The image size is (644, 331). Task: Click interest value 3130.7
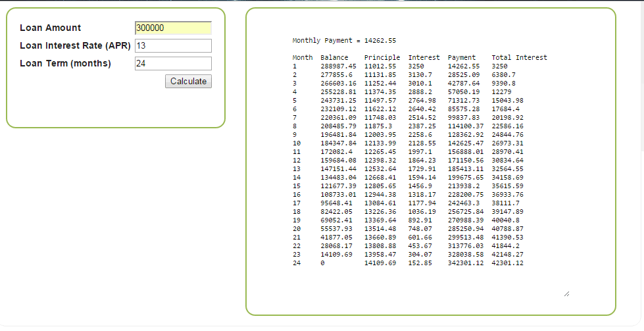point(420,75)
